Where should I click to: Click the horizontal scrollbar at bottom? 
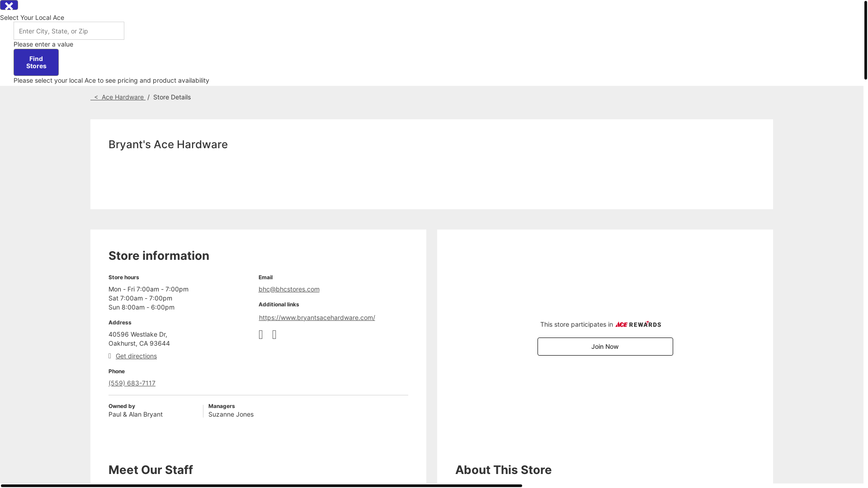(261, 486)
